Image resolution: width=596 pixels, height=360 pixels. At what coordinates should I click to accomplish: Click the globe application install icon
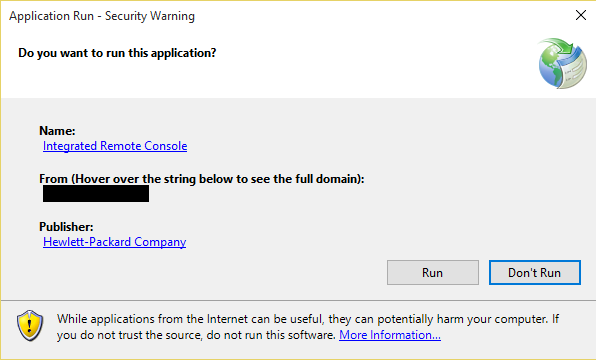tap(562, 63)
